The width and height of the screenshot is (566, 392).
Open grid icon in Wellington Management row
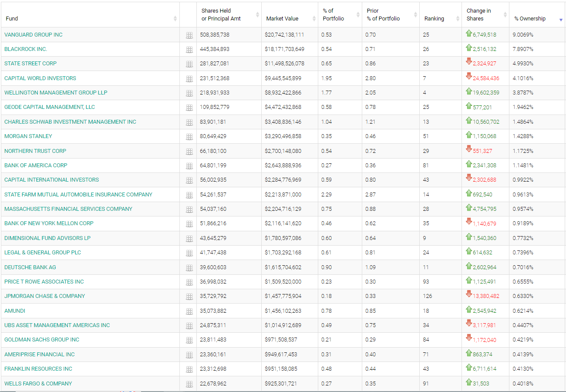(189, 93)
